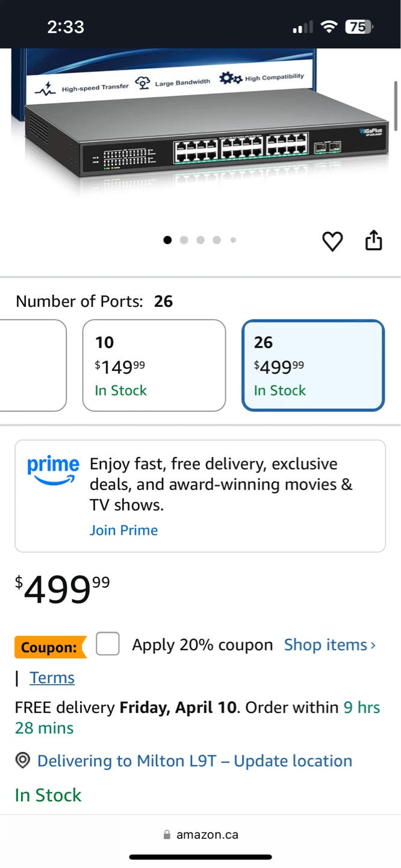Tap the share icon

click(x=374, y=240)
